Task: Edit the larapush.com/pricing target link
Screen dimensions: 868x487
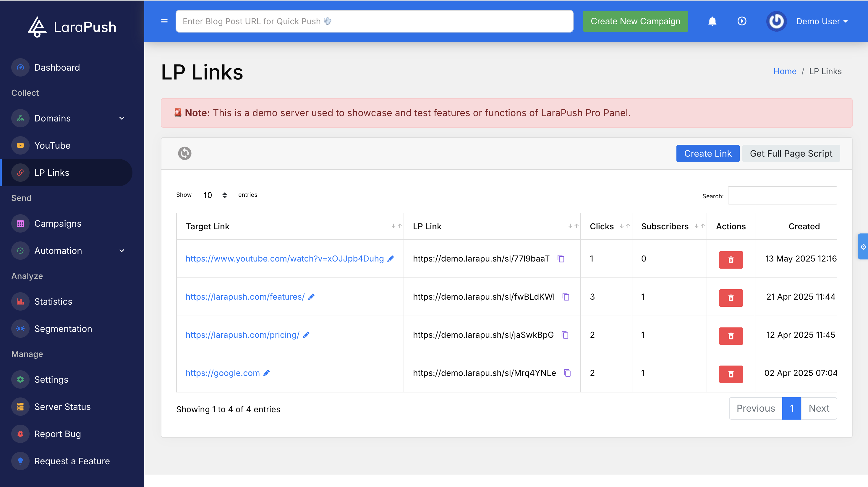Action: click(306, 335)
